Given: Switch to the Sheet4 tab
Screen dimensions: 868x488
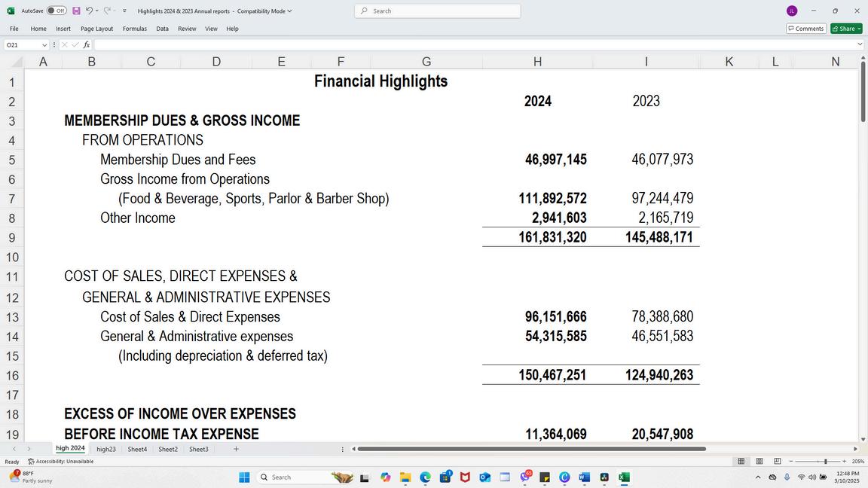Looking at the screenshot, I should (x=137, y=450).
